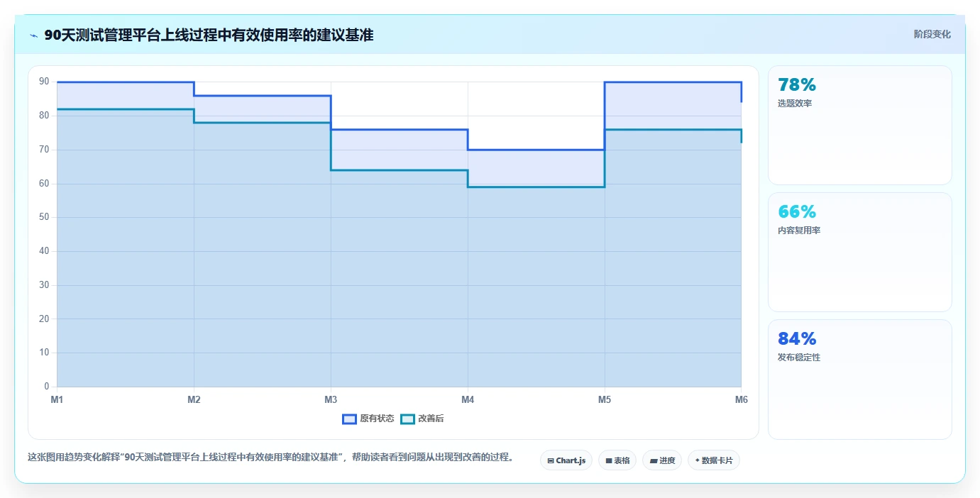Click the 90 y-axis value
This screenshot has width=980, height=498.
[44, 82]
